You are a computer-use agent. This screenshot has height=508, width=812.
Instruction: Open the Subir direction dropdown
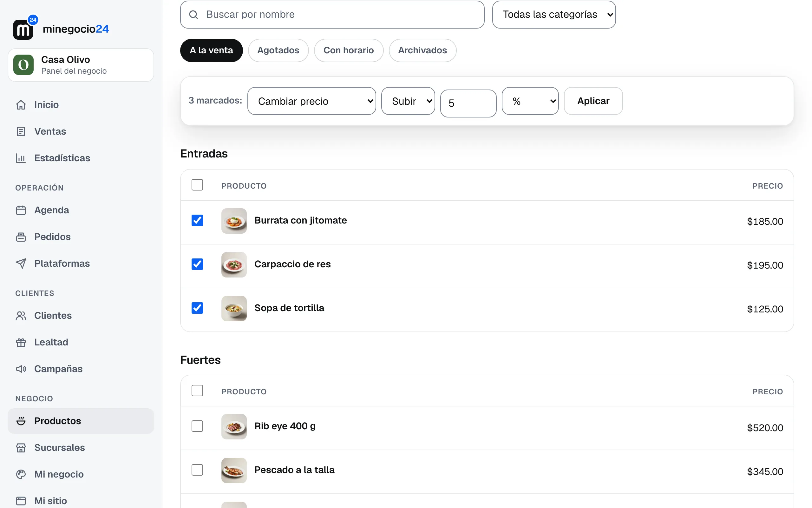408,101
